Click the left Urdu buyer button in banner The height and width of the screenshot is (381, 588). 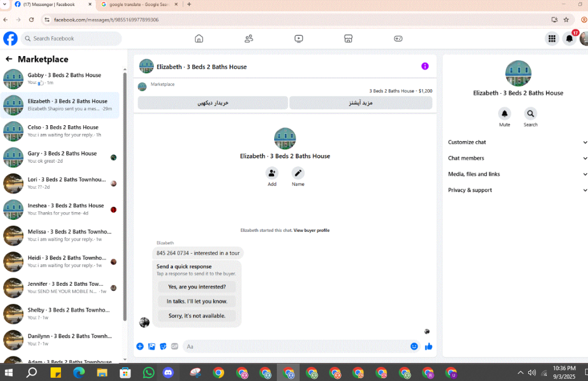point(213,103)
